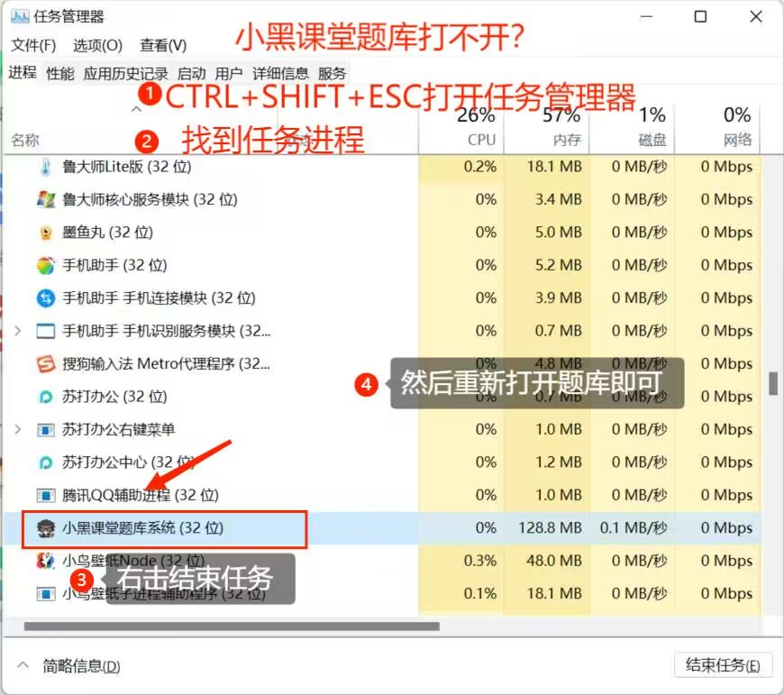The width and height of the screenshot is (784, 695).
Task: Switch to the 性能 tab
Action: click(60, 74)
